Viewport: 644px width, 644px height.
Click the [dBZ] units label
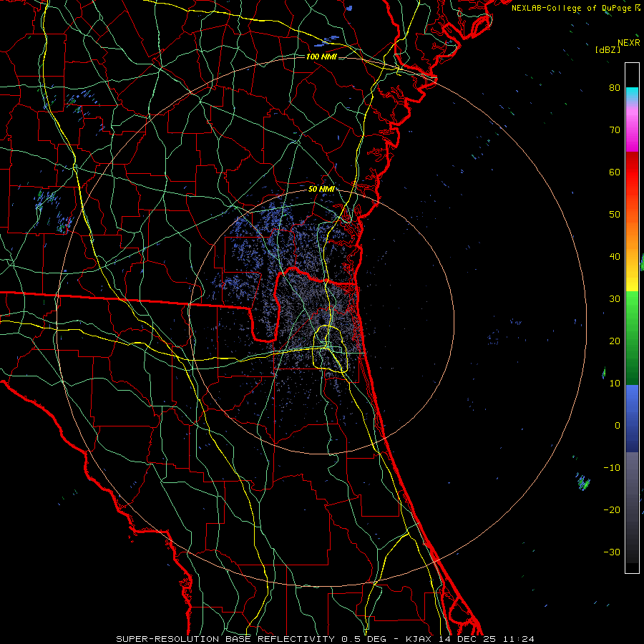[608, 50]
